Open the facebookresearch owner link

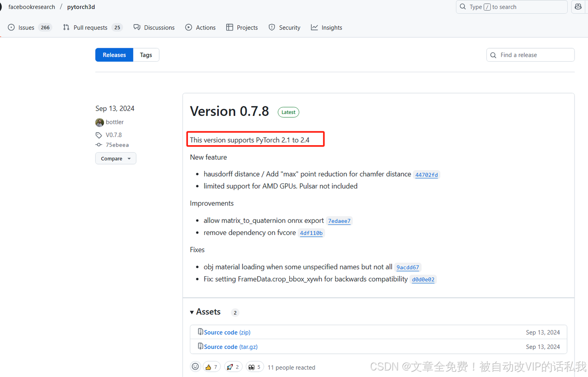click(x=31, y=7)
